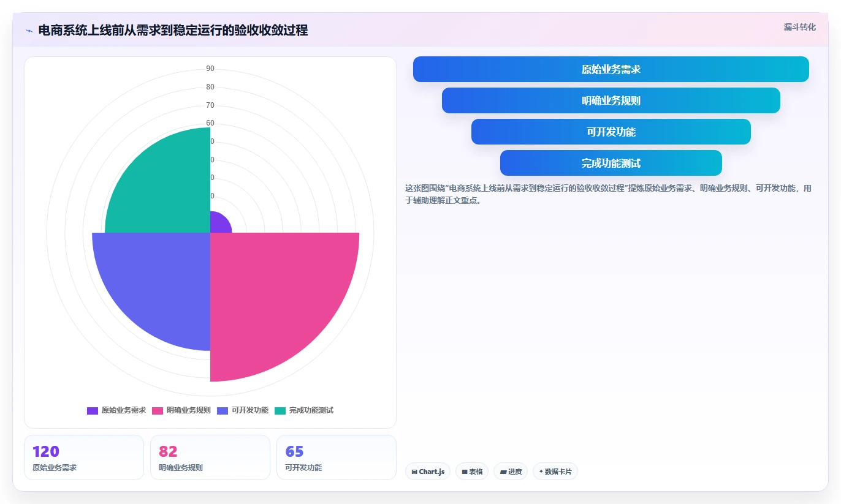Screen dimensions: 841x504
Task: Click the axis tick label 70
Action: point(210,105)
